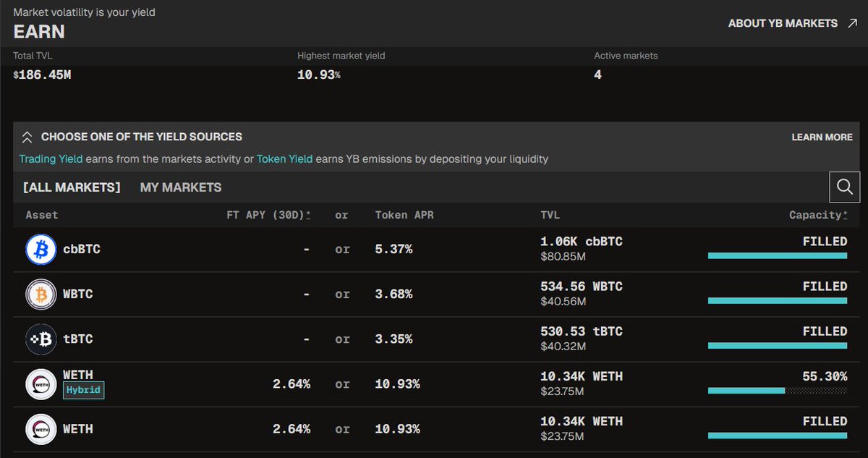Open the Token Yield link
This screenshot has width=868, height=458.
[284, 158]
